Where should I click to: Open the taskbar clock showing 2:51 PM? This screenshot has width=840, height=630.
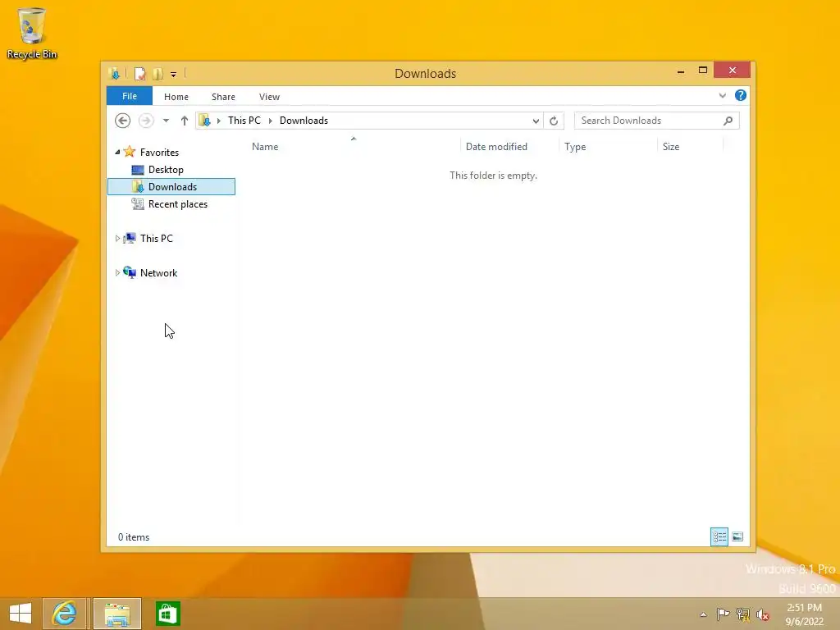(804, 614)
